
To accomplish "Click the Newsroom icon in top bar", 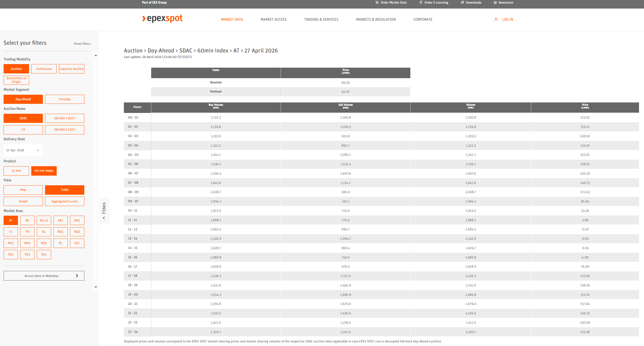I will (x=495, y=2).
